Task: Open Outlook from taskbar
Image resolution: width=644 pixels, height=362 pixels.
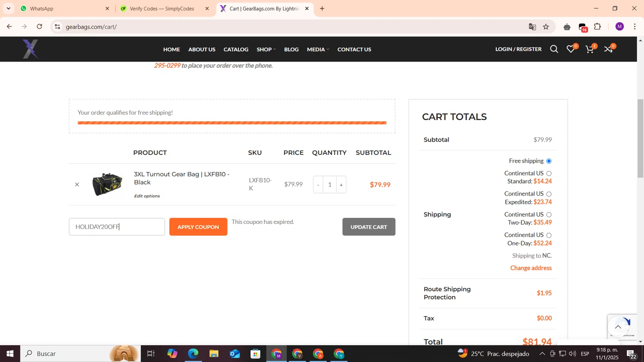Action: [235, 354]
